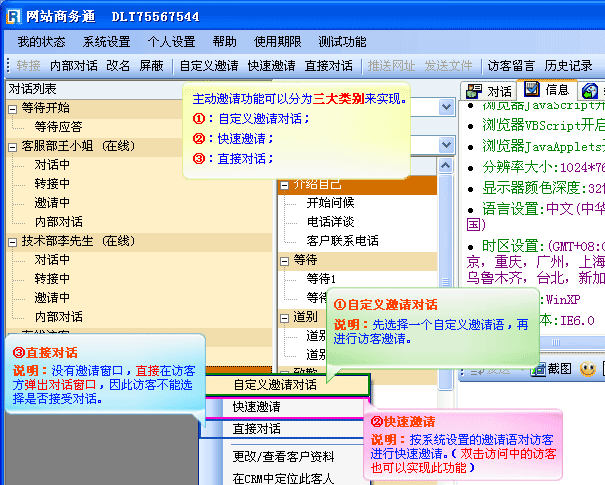The image size is (605, 485).
Task: Select 等待应答 in the dialog list
Action: click(58, 127)
